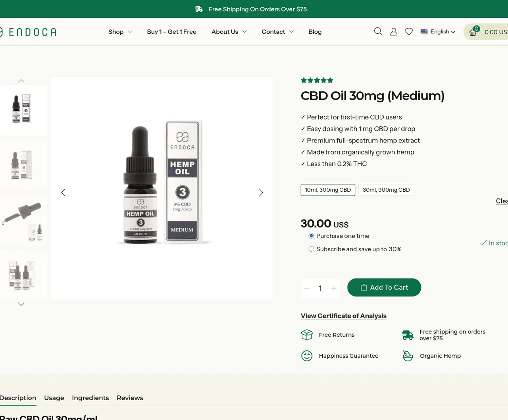Click 'Easy dosing with 1 mg CBD per drop'
The image size is (508, 420).
(x=361, y=129)
